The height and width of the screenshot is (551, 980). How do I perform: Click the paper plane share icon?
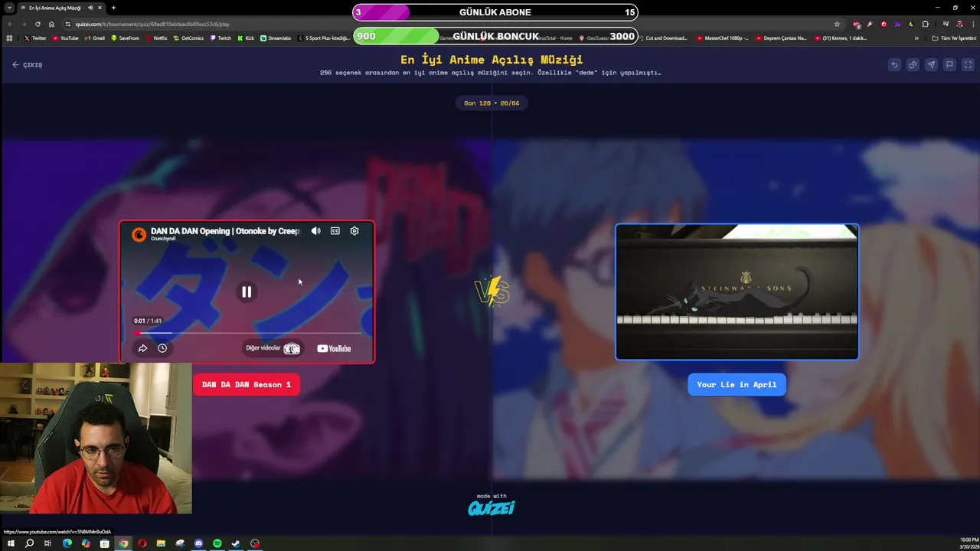click(931, 65)
